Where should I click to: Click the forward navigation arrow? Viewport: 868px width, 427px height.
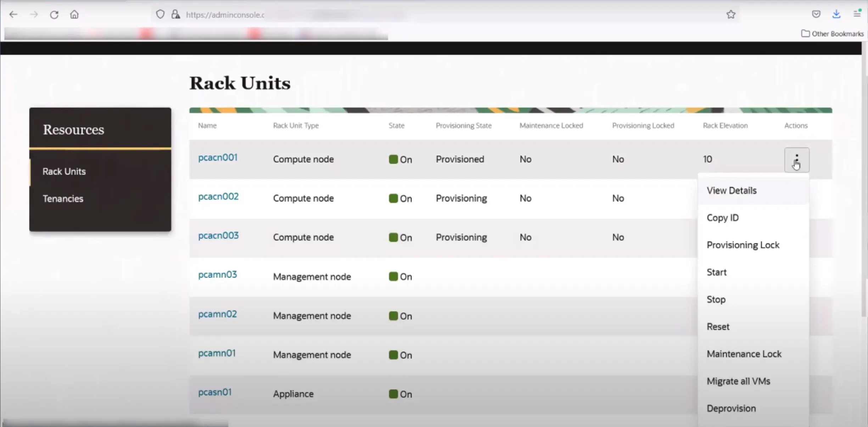click(34, 15)
